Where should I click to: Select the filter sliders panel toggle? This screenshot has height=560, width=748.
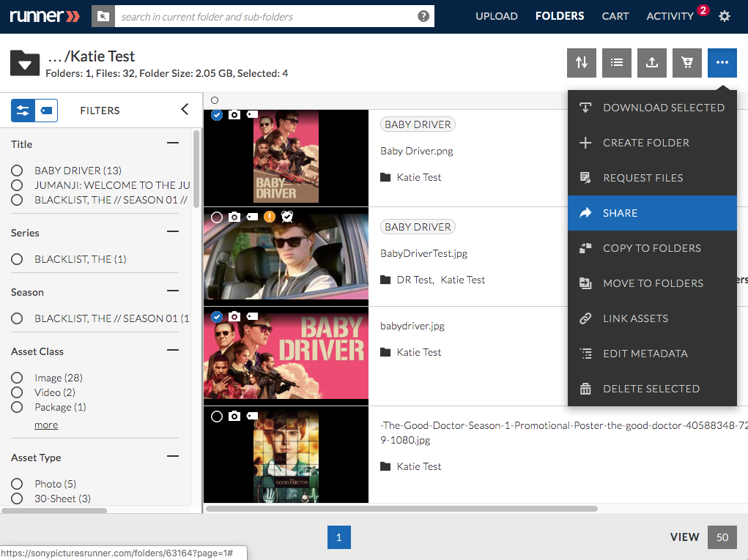click(x=23, y=111)
